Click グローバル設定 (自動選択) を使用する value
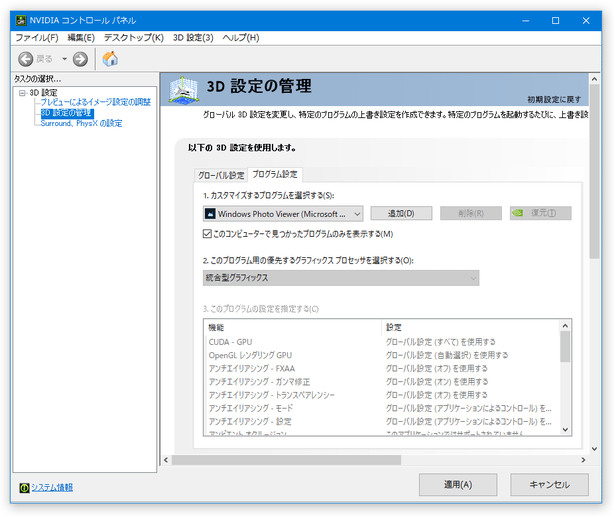 point(447,355)
